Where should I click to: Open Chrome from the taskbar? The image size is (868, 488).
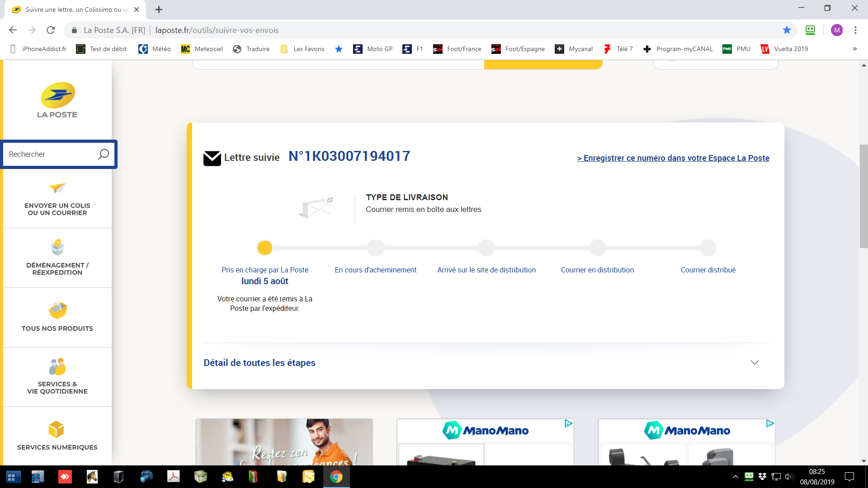coord(336,477)
